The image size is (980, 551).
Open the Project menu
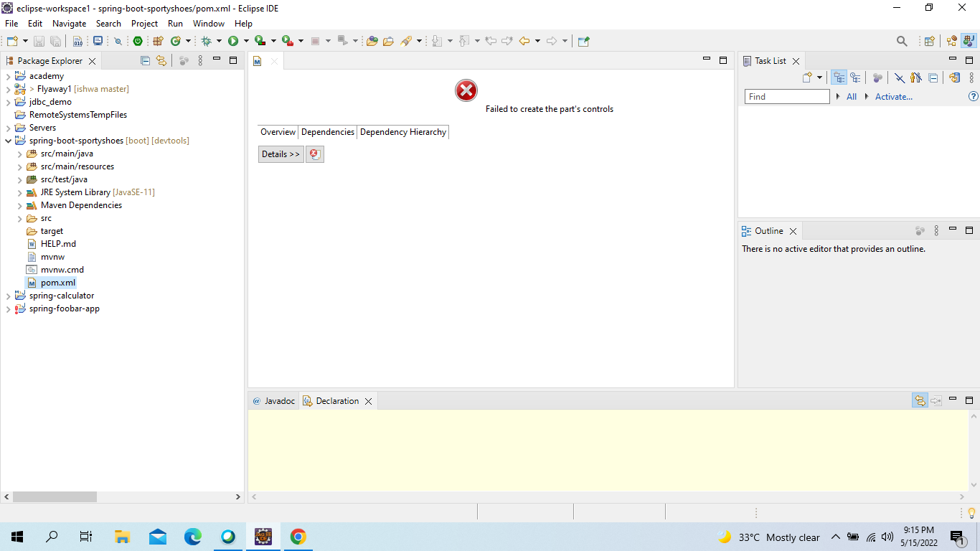pos(144,24)
